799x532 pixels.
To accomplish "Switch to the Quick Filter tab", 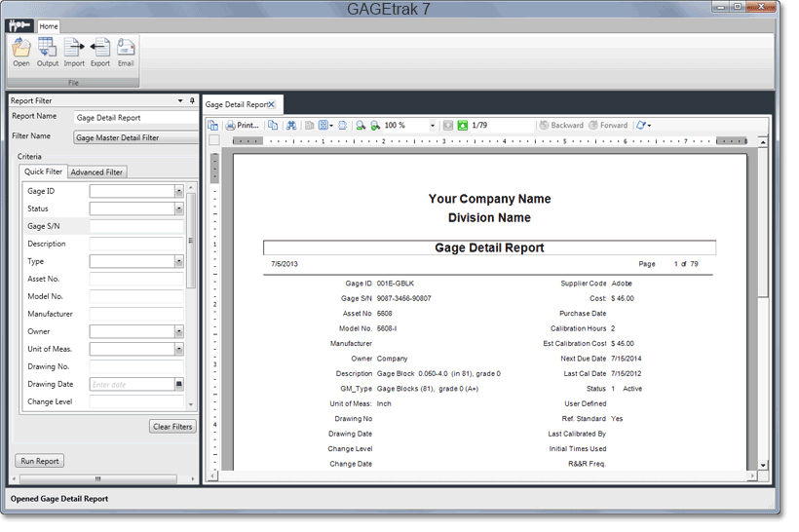I will (43, 171).
